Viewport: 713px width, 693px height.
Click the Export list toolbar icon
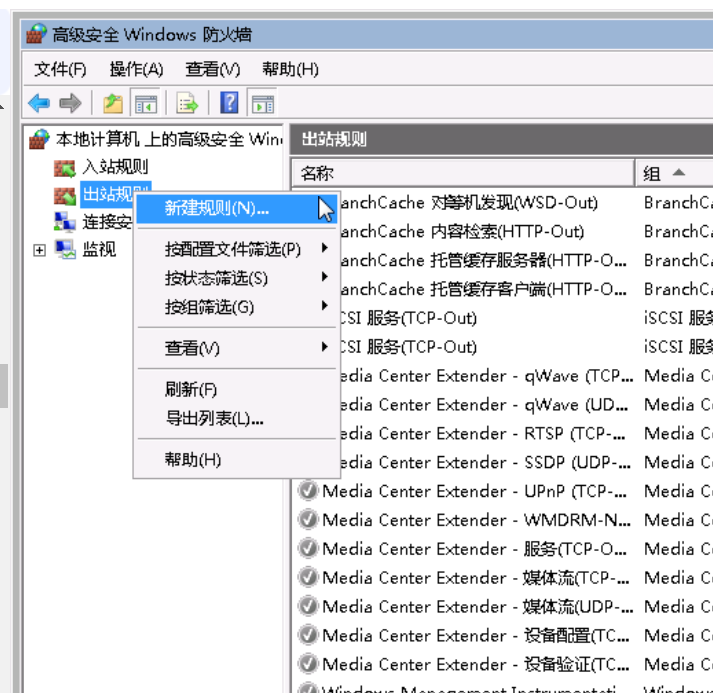click(187, 103)
